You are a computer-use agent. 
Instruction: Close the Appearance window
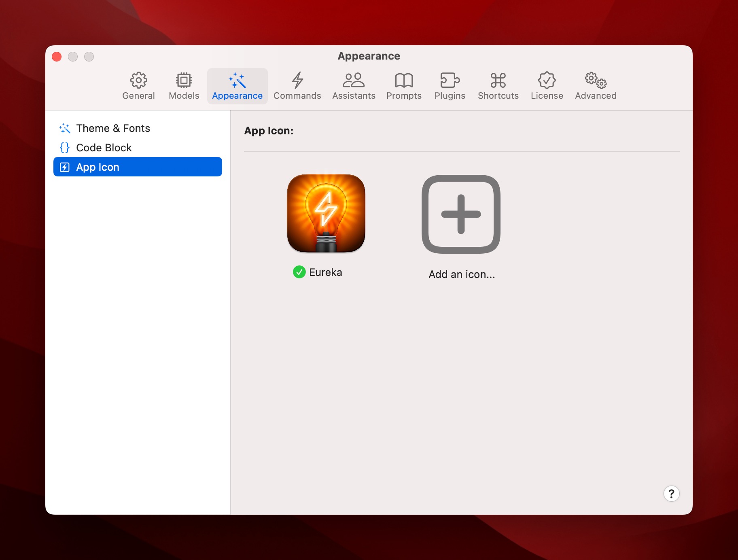tap(57, 57)
